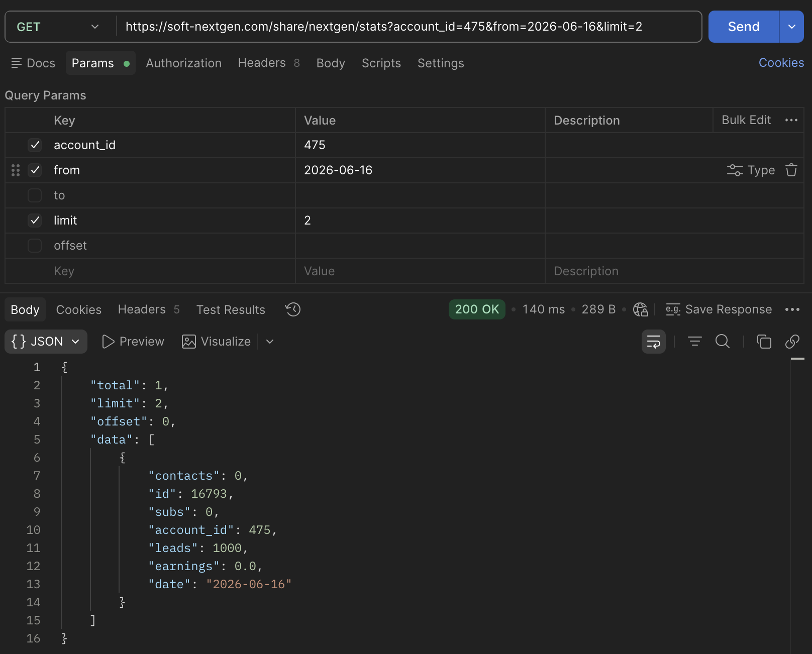Click the empty offset value cell

click(420, 246)
